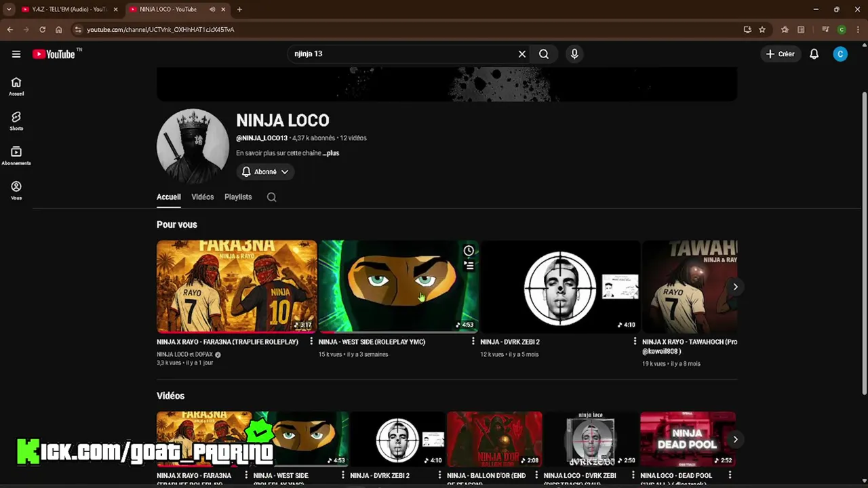Viewport: 868px width, 488px height.
Task: Open the browser tab search dropdown
Action: [x=9, y=9]
